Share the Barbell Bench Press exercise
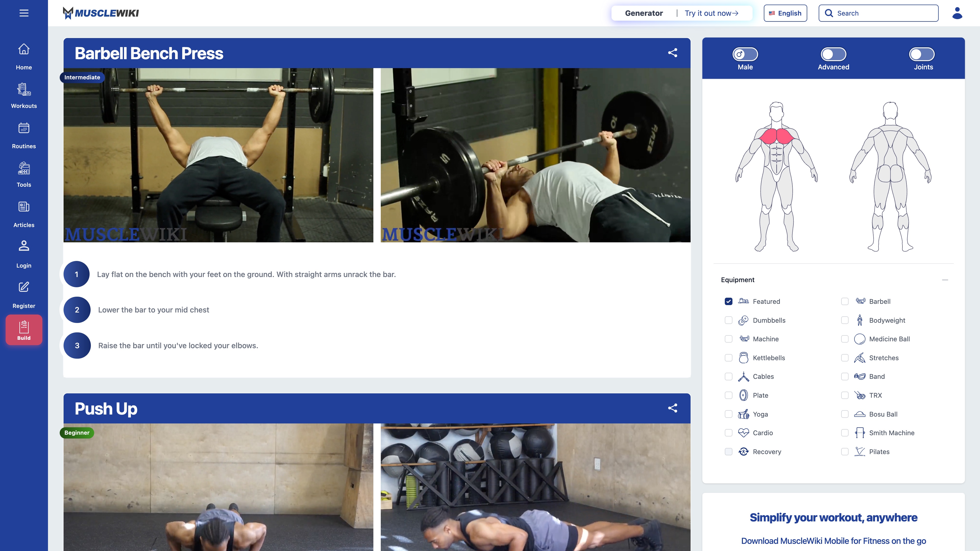Viewport: 980px width, 551px height. click(673, 53)
